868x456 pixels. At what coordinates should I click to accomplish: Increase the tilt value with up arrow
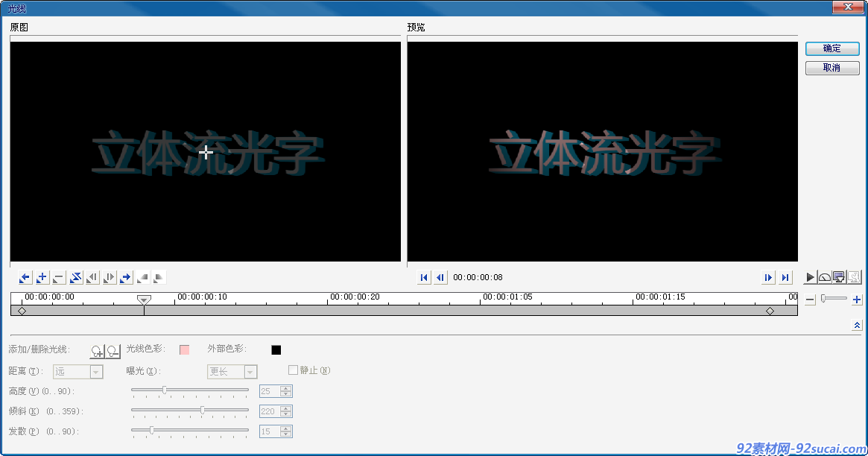[x=285, y=408]
